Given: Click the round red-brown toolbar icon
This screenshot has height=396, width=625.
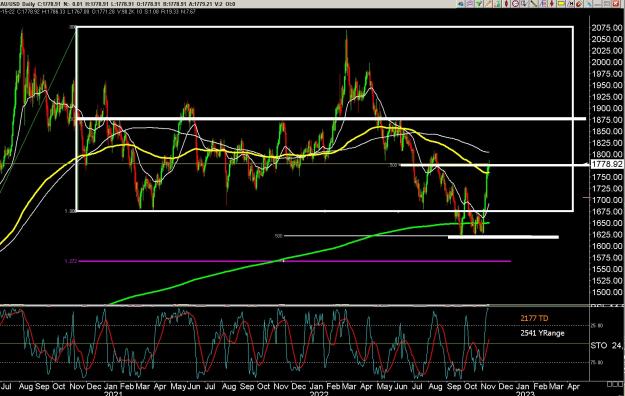Looking at the screenshot, I should (x=579, y=4).
